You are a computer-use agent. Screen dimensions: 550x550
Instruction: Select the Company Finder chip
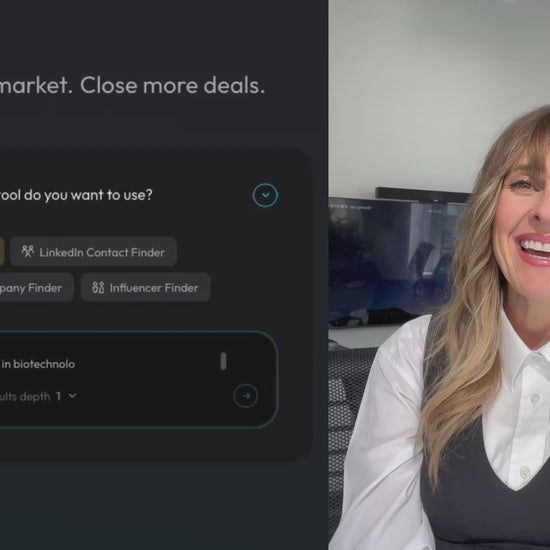tap(36, 288)
